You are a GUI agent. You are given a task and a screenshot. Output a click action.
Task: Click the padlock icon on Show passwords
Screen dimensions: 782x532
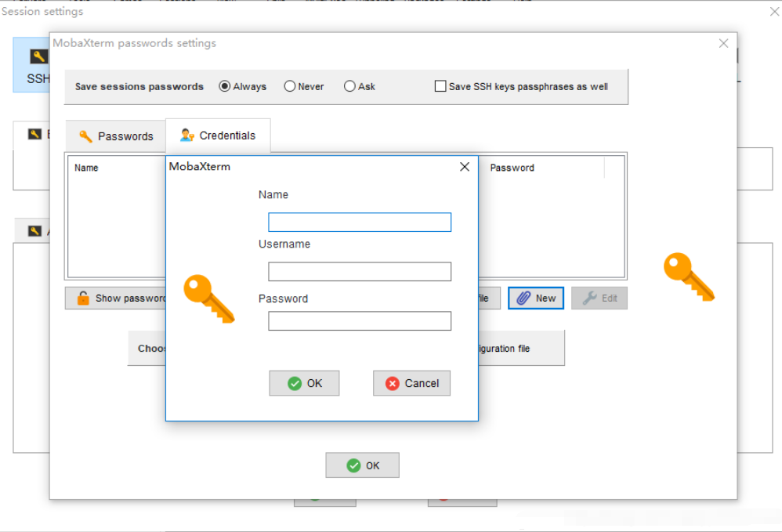pos(83,298)
